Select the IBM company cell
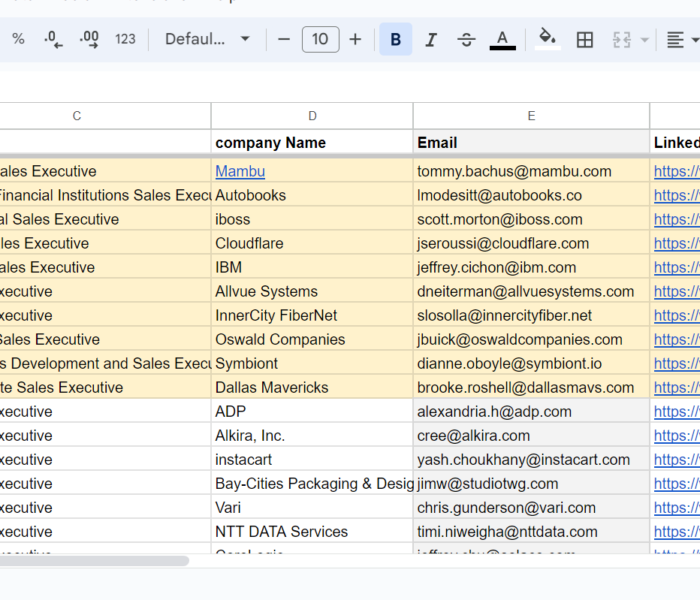This screenshot has height=600, width=700. pos(312,268)
